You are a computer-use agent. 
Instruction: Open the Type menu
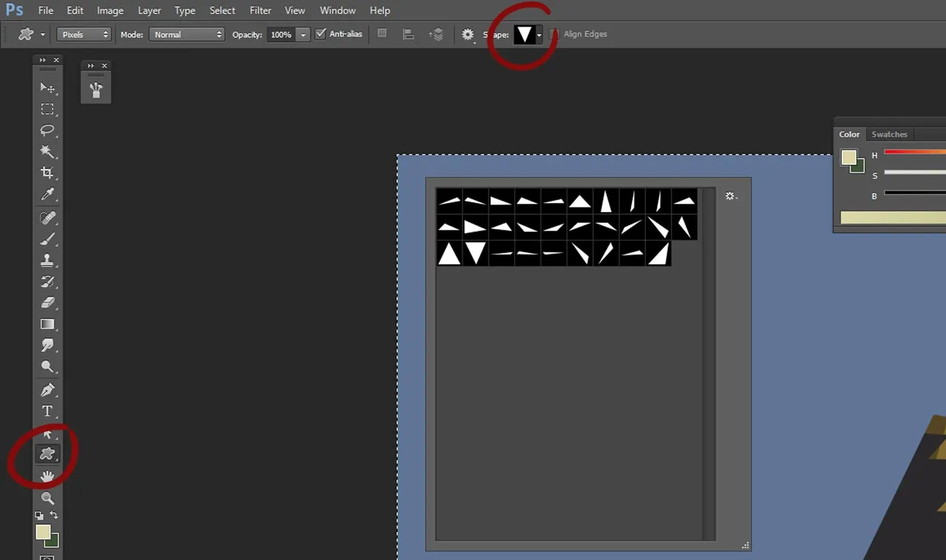pos(185,11)
